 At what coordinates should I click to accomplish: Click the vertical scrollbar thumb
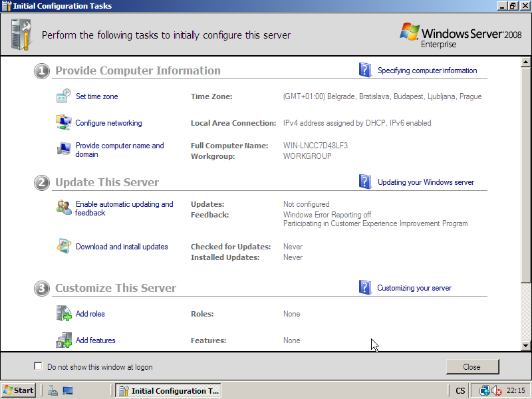tap(525, 174)
